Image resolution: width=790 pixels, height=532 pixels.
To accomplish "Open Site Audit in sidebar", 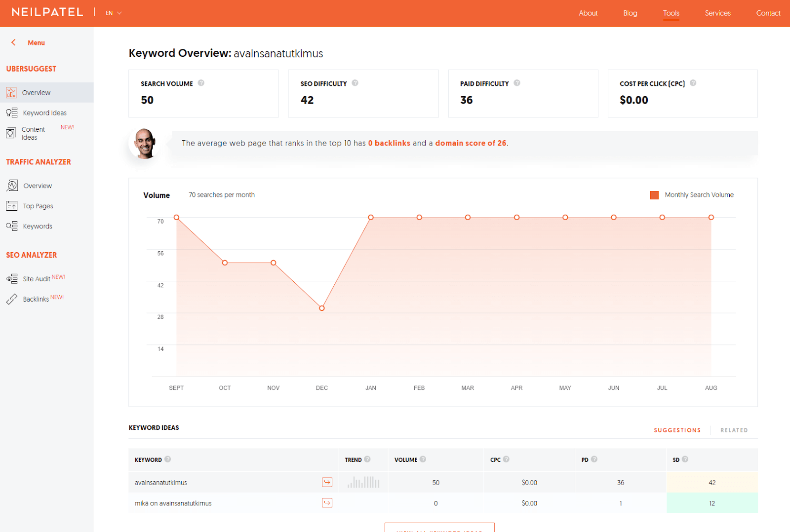I will tap(37, 279).
